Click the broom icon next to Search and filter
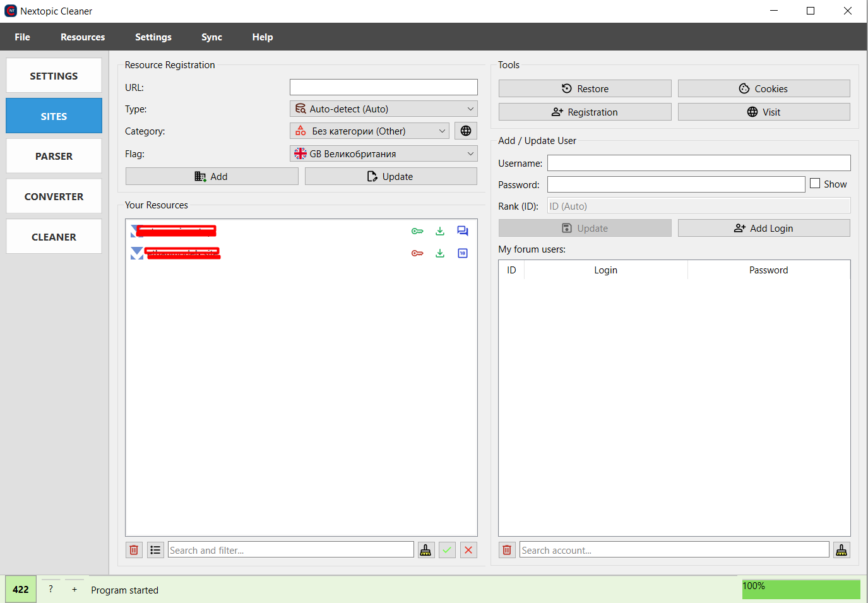This screenshot has height=603, width=868. (426, 550)
